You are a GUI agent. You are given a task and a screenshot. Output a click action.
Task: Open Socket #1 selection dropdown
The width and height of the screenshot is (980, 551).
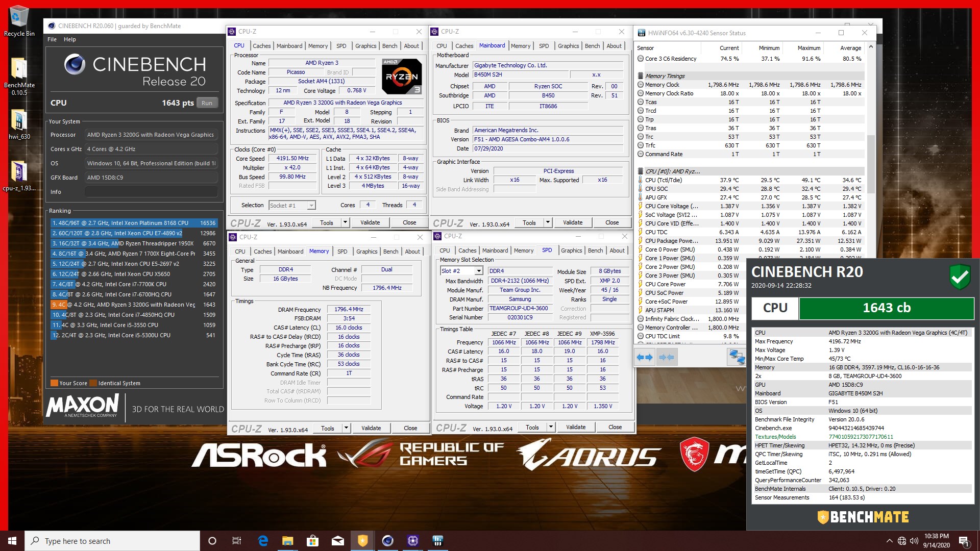click(292, 206)
